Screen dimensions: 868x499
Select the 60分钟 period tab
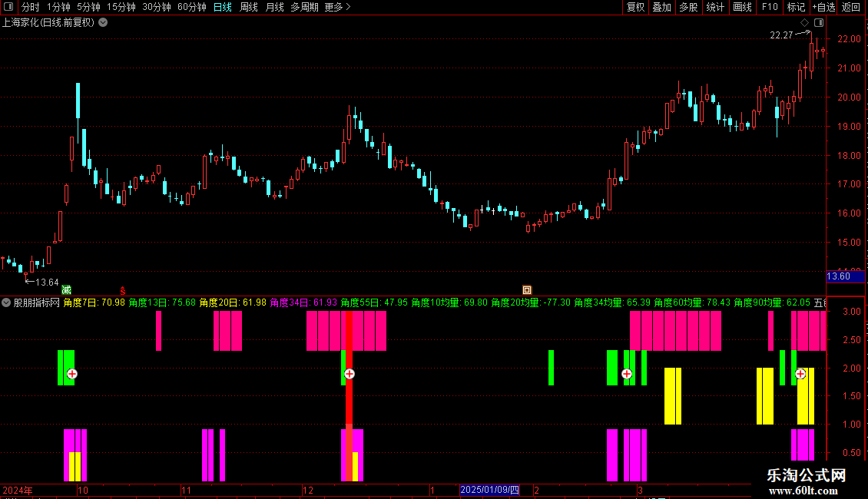pyautogui.click(x=191, y=7)
